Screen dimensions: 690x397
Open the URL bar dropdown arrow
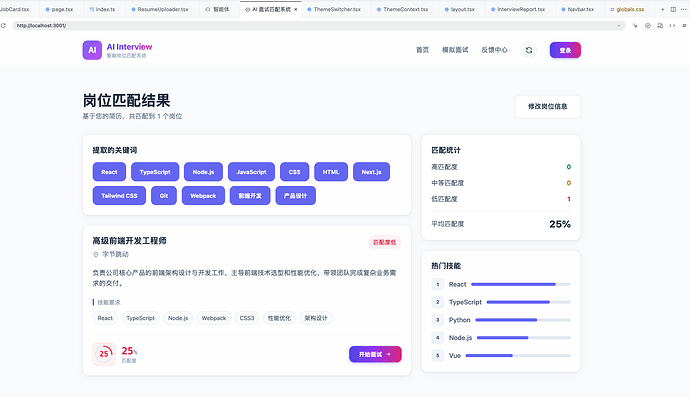[619, 26]
